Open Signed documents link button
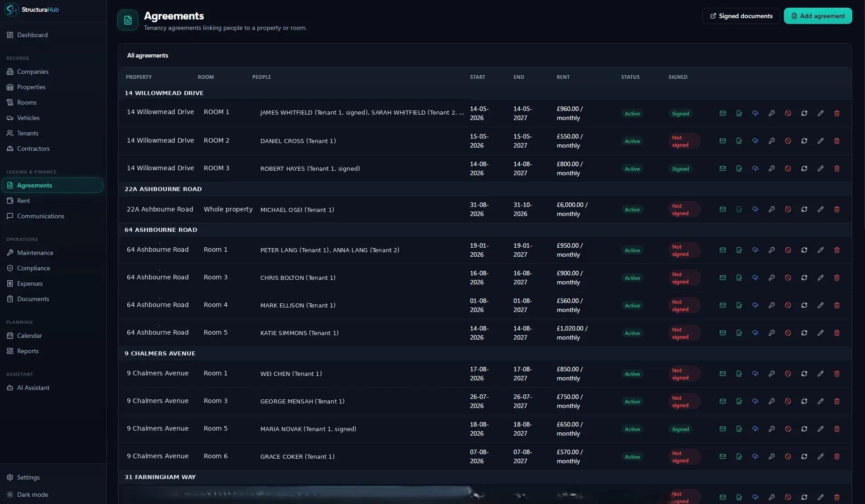Screen dimensions: 865x504 click(x=741, y=16)
